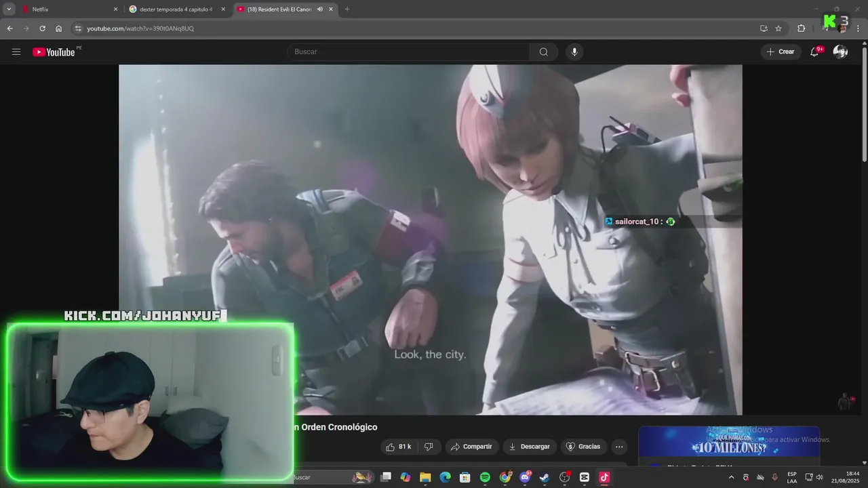The width and height of the screenshot is (868, 488).
Task: Switch to the dexter temporada 4 tab
Action: click(177, 9)
